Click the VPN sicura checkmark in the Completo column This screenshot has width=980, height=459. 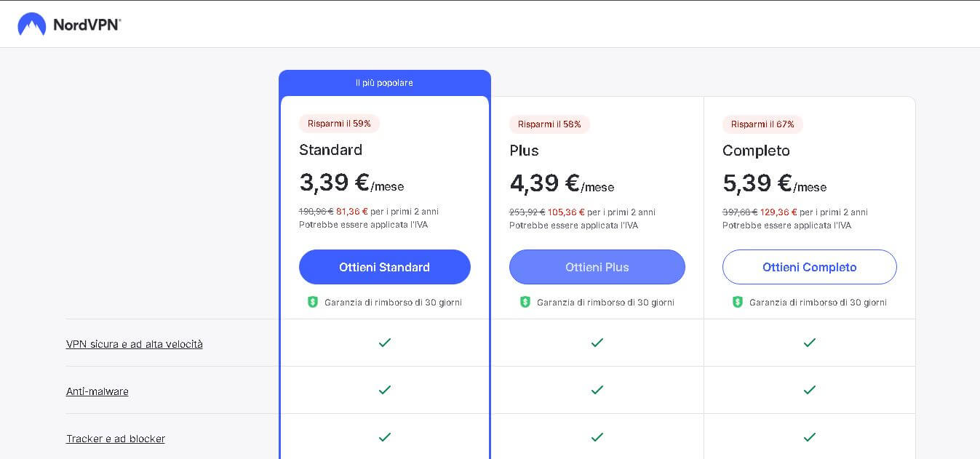pyautogui.click(x=809, y=343)
